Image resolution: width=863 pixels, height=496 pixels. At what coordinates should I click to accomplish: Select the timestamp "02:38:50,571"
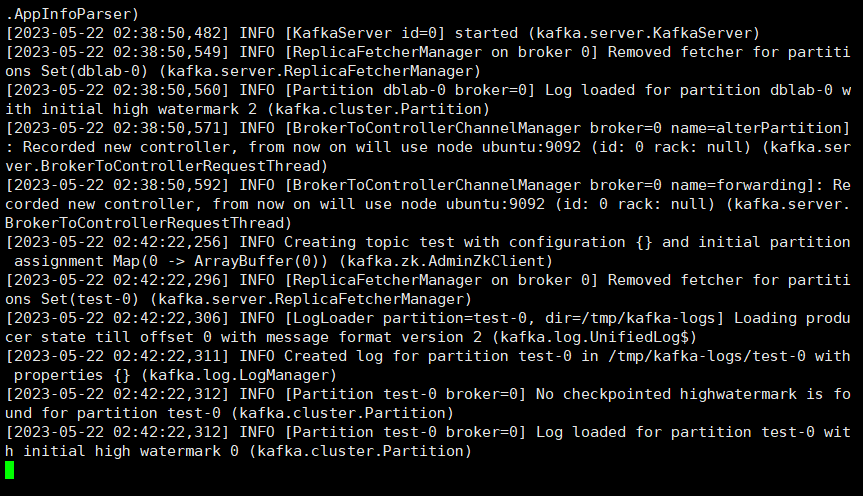coord(167,128)
